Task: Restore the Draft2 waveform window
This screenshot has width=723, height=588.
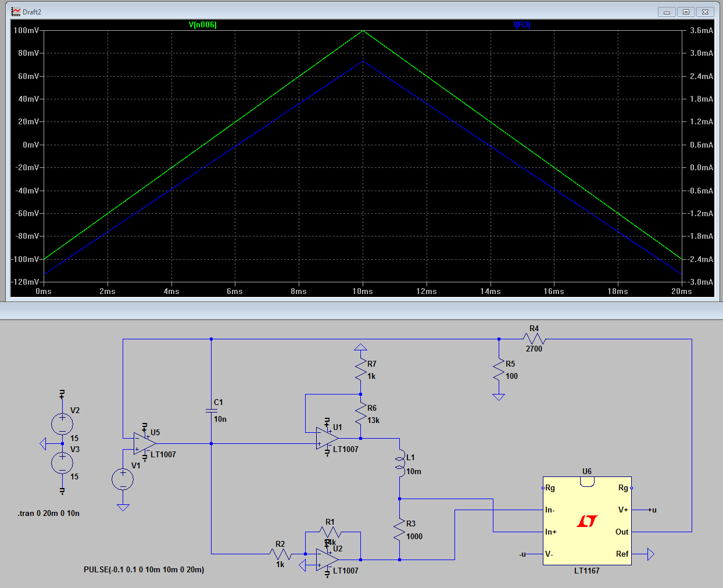Action: tap(686, 12)
